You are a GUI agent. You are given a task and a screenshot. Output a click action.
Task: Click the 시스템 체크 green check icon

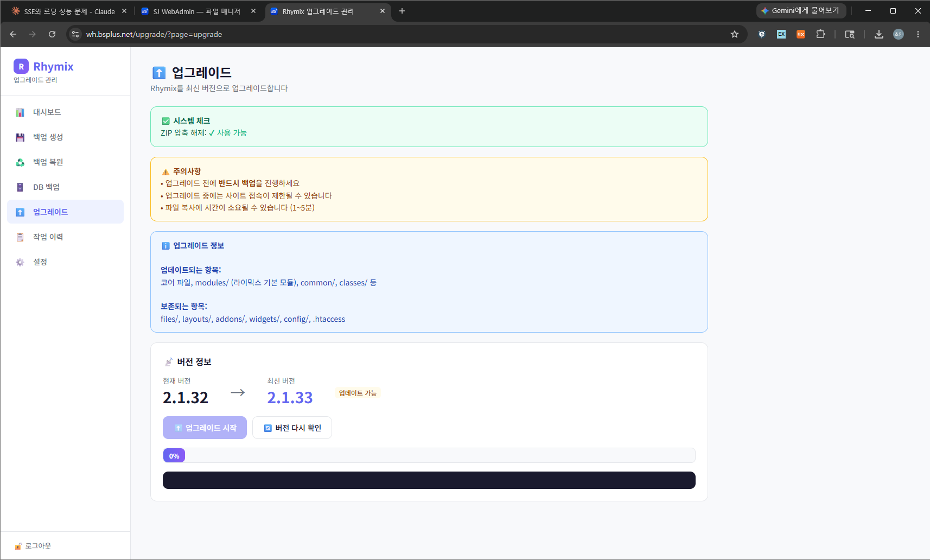166,121
